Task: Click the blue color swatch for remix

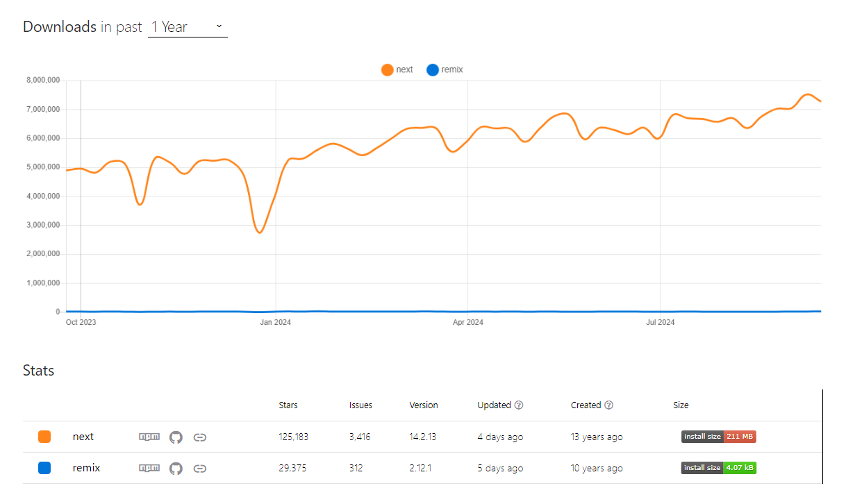Action: tap(44, 468)
